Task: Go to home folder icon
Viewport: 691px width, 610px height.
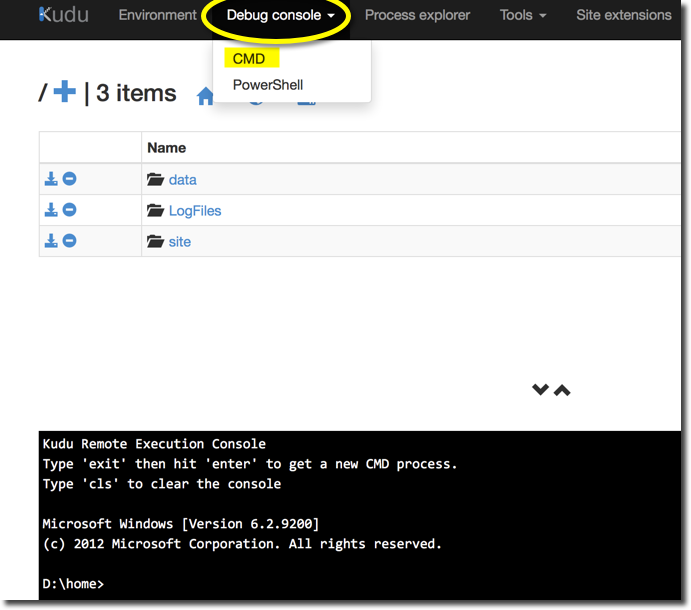Action: coord(205,96)
